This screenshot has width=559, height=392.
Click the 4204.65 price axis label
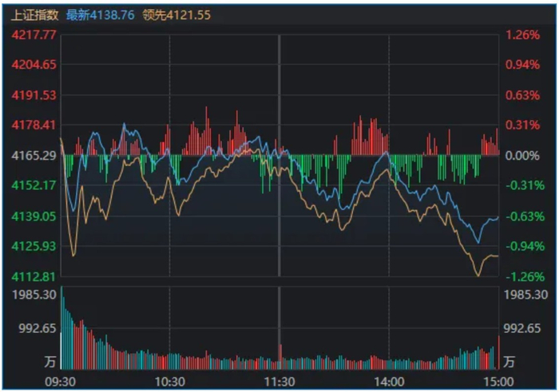point(34,65)
